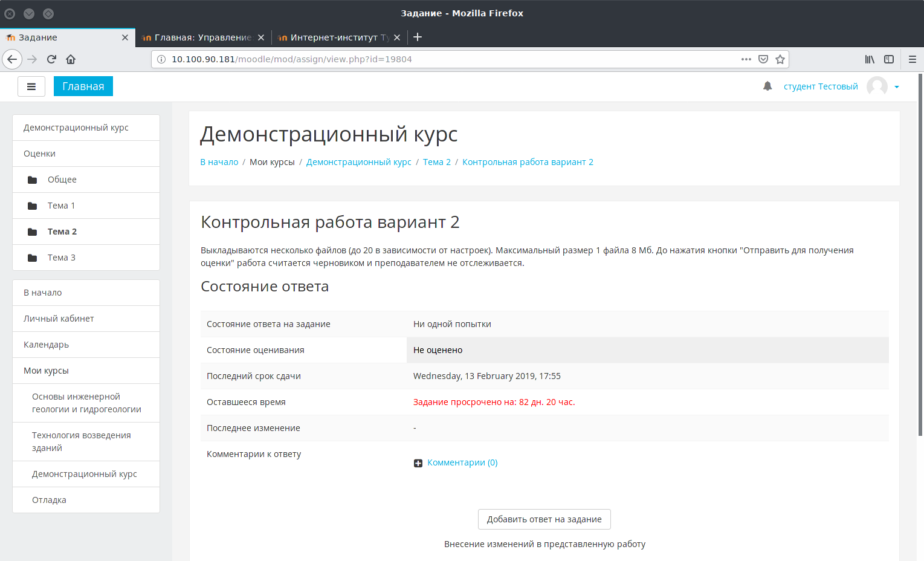924x561 pixels.
Task: Open Календарь in sidebar
Action: click(86, 345)
